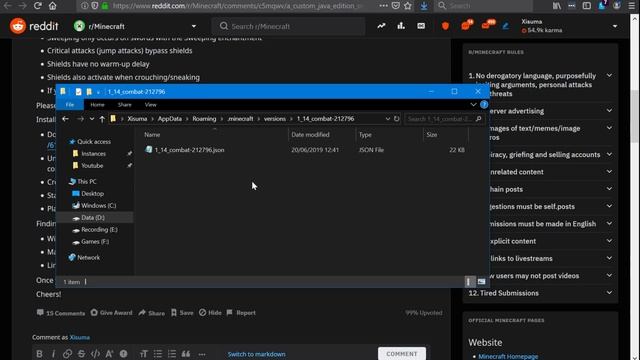Image resolution: width=640 pixels, height=360 pixels.
Task: Open Reddit All chart icon
Action: coord(401,26)
